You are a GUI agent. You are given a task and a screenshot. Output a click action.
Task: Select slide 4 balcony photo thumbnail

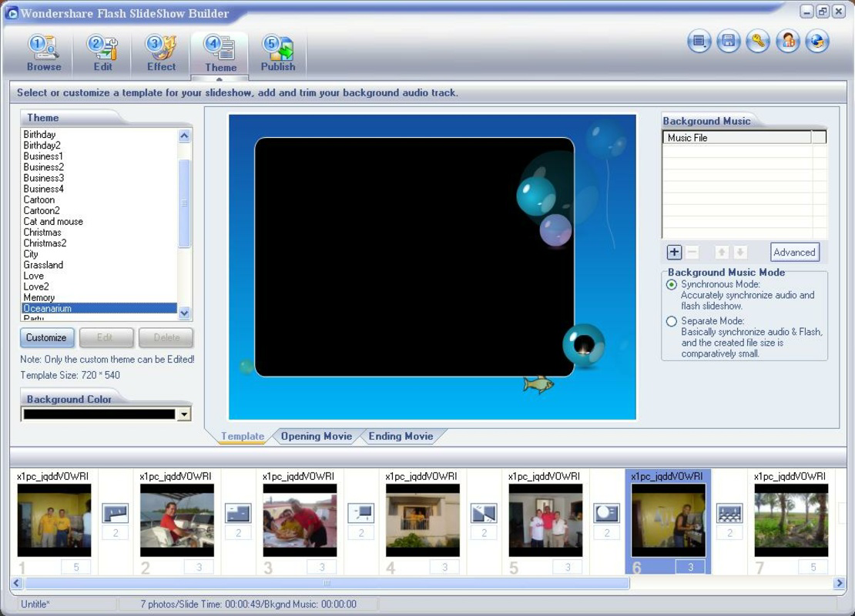click(423, 520)
